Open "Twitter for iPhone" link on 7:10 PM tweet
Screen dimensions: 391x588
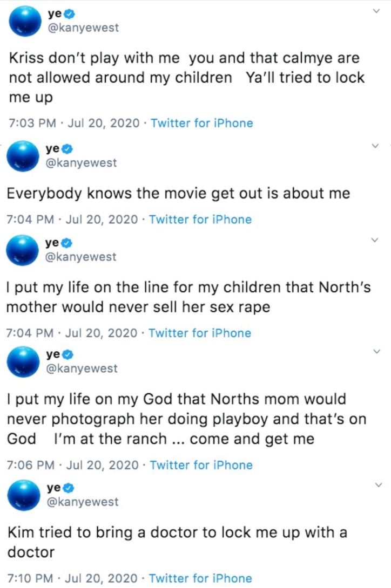click(200, 579)
